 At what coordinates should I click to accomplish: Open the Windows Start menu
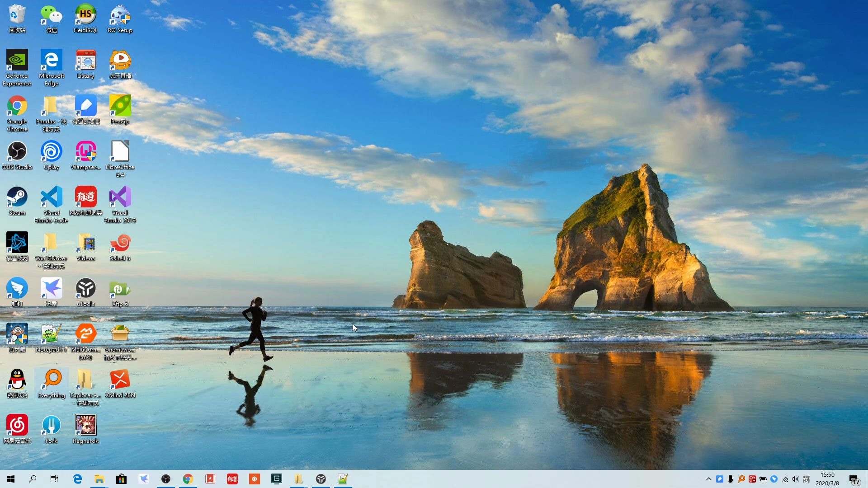11,479
